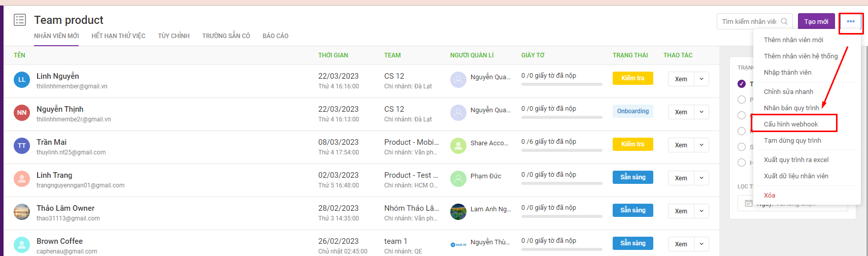Click Phạm Đức's manager avatar
The image size is (868, 256).
(x=458, y=179)
